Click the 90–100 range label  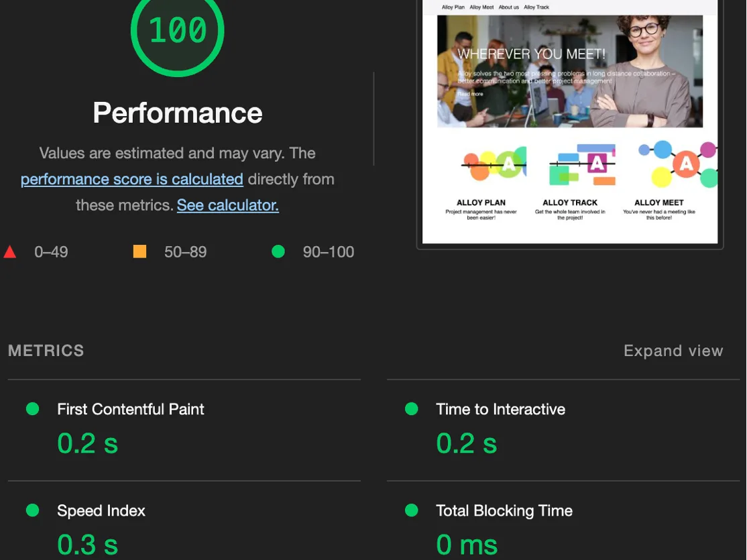(x=329, y=251)
